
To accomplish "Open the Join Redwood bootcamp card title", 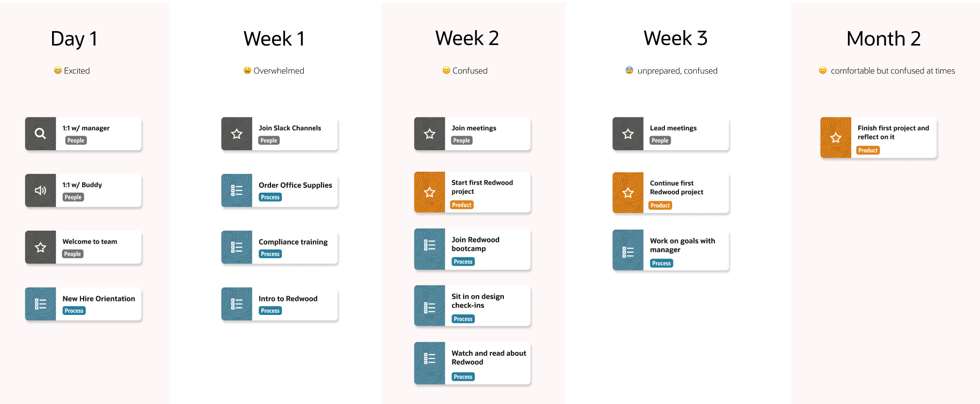I will pos(476,244).
